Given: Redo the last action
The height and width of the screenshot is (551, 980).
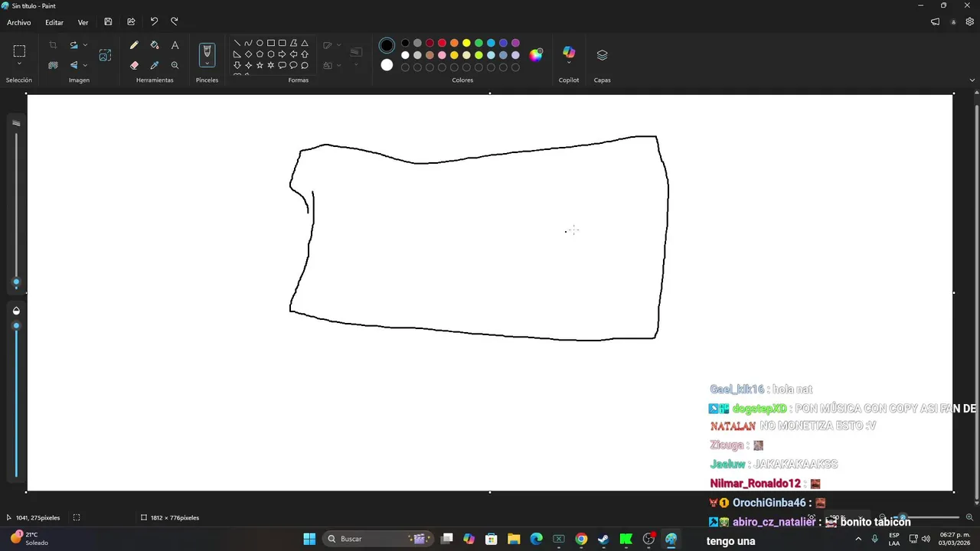Looking at the screenshot, I should point(175,22).
